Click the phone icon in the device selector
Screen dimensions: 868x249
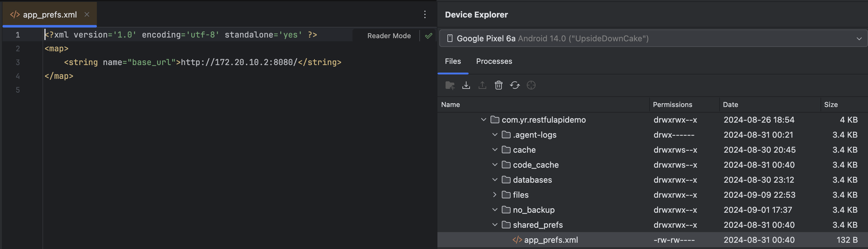(450, 38)
